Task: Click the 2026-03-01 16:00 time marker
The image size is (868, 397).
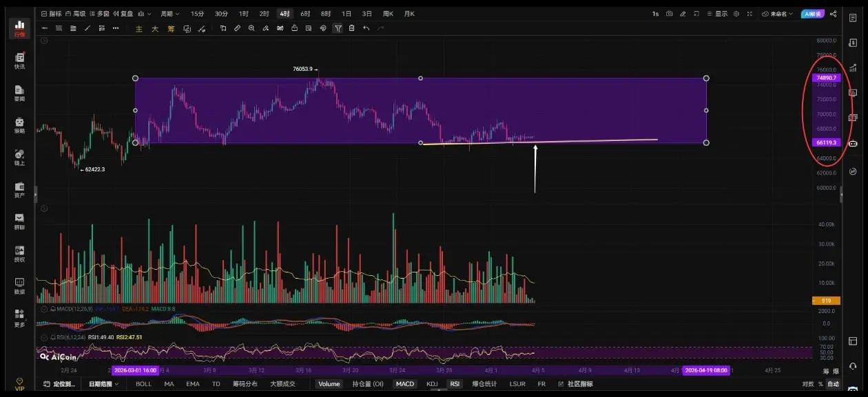Action: click(x=135, y=370)
